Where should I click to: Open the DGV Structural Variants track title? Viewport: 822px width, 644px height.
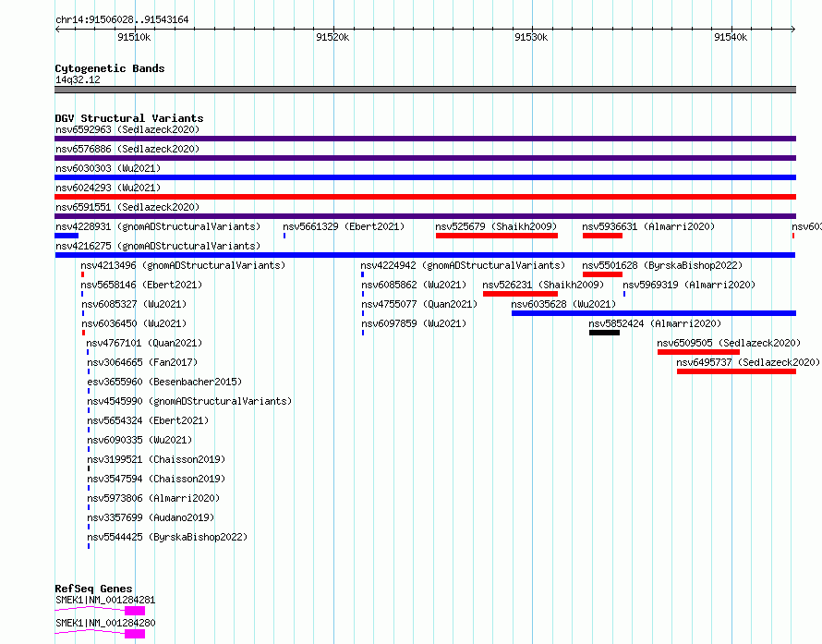(129, 118)
